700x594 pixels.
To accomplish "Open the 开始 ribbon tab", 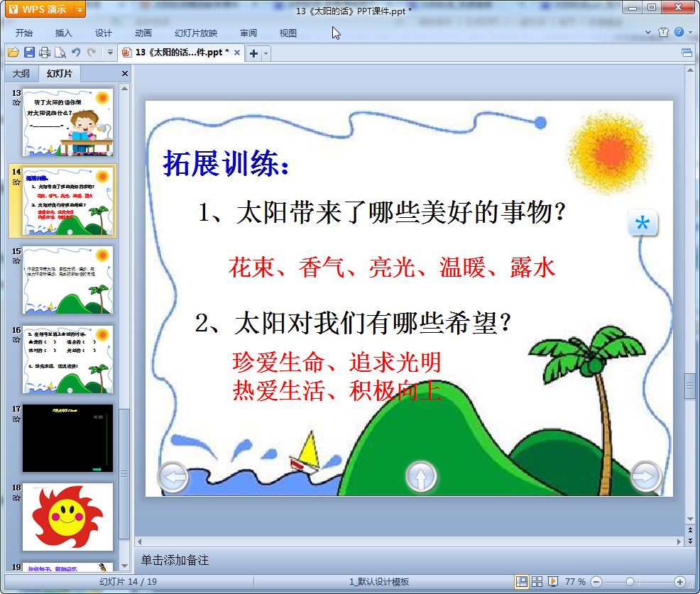I will pos(23,33).
